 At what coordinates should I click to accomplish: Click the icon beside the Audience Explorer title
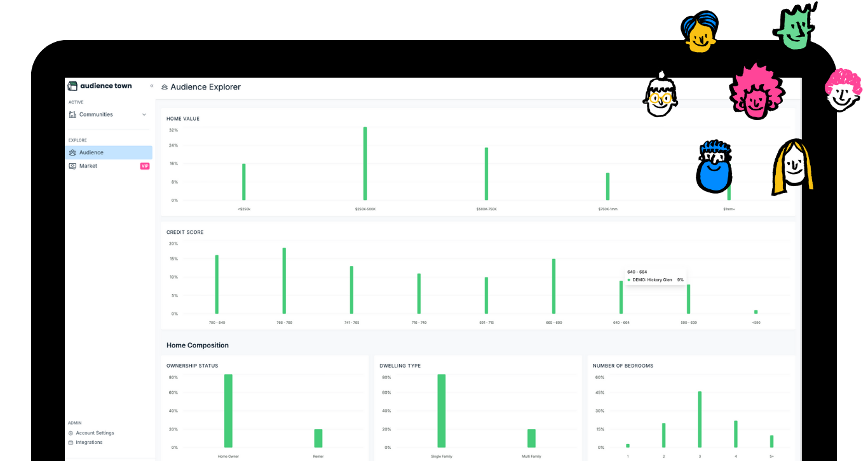point(164,87)
